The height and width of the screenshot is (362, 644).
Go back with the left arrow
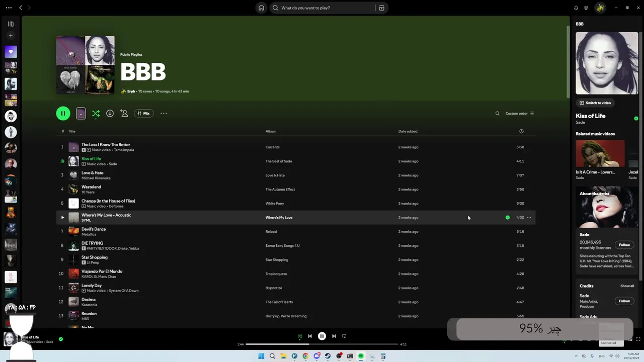[21, 8]
